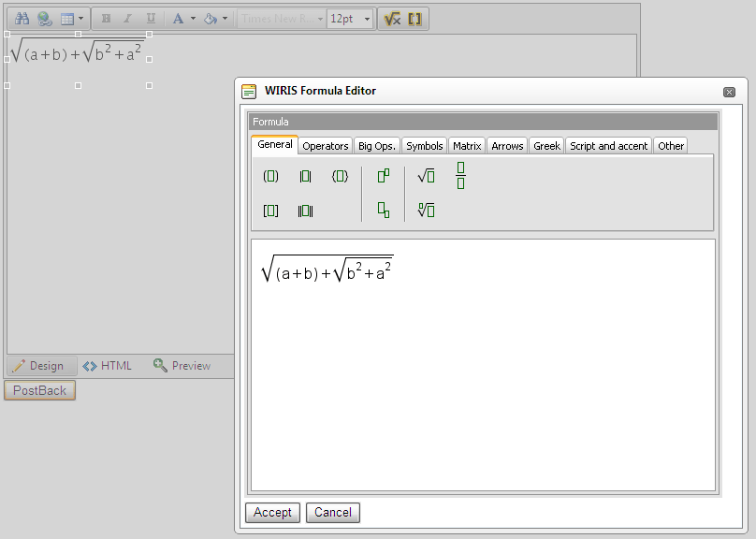Open the Arrows tab
This screenshot has height=539, width=756.
tap(507, 146)
